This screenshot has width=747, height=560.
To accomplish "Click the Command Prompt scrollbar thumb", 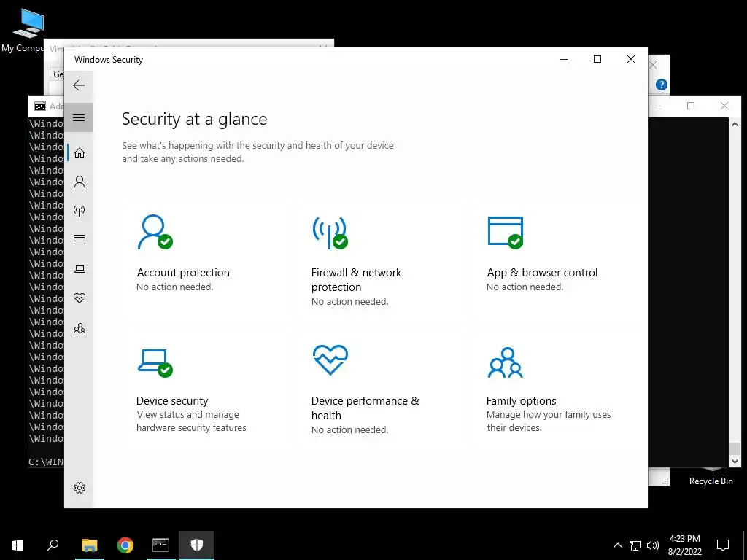I will pos(735,448).
